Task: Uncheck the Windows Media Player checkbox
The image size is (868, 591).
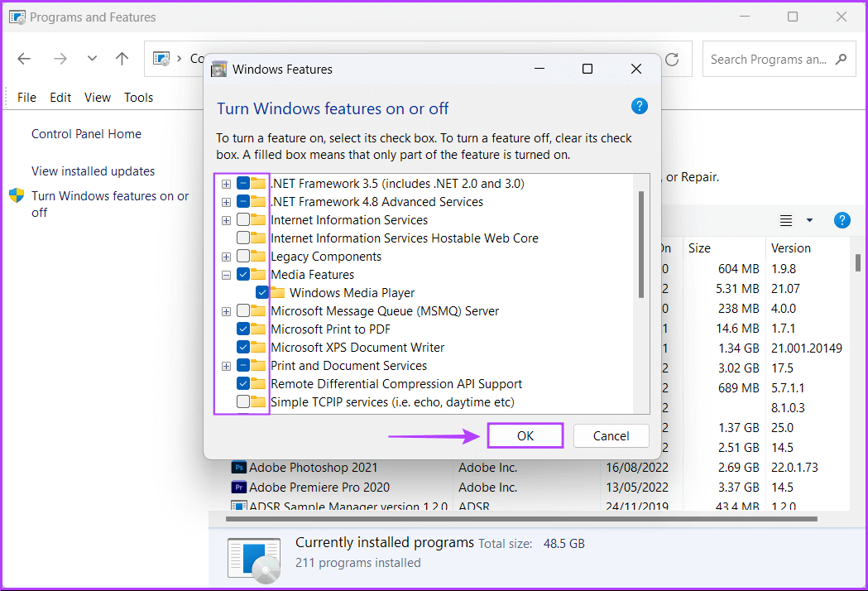Action: [262, 292]
